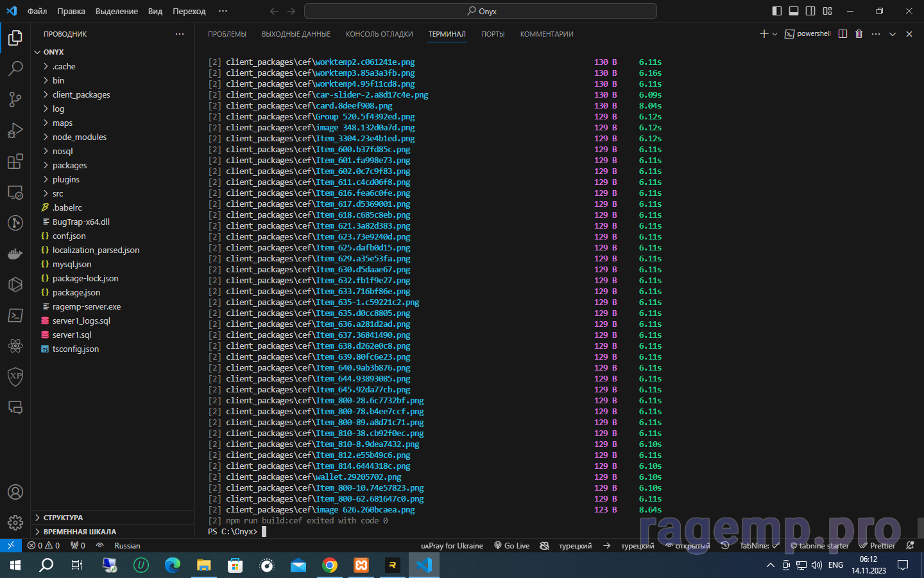Open Manage settings gear icon

15,523
